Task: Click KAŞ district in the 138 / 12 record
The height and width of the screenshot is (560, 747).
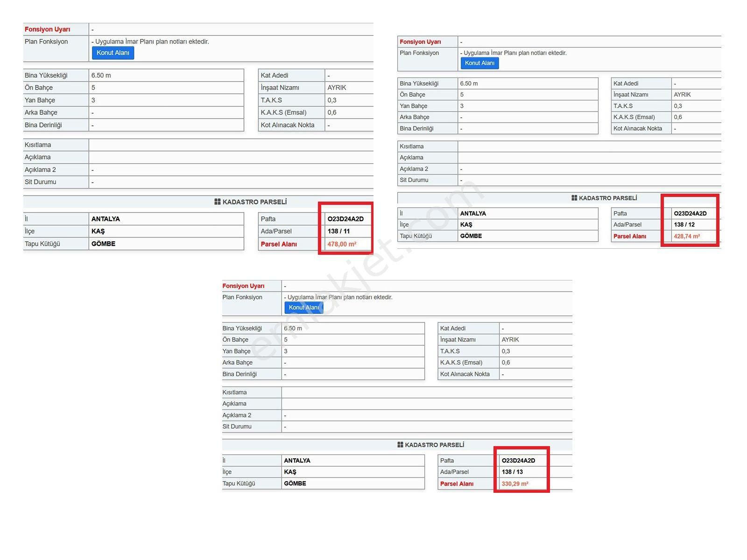Action: tap(466, 224)
